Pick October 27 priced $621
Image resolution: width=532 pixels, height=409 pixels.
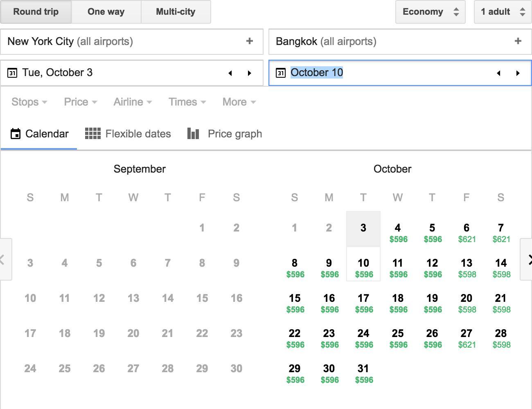click(467, 338)
